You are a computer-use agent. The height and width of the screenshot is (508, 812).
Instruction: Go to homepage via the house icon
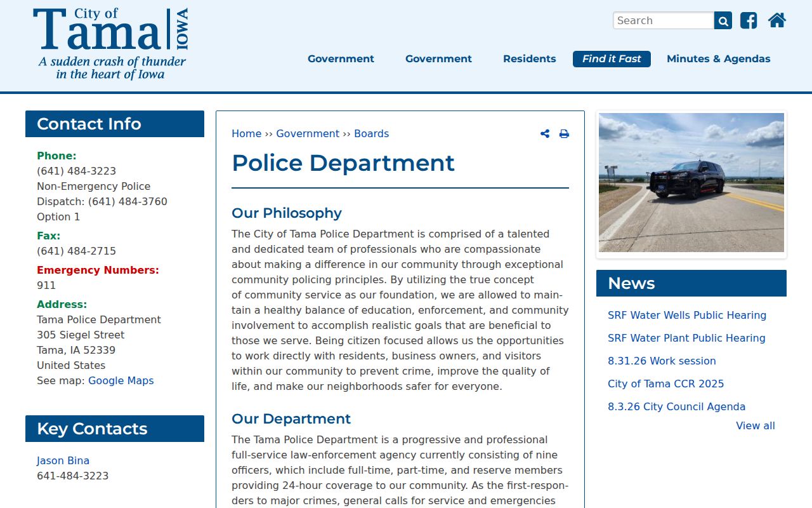coord(777,20)
